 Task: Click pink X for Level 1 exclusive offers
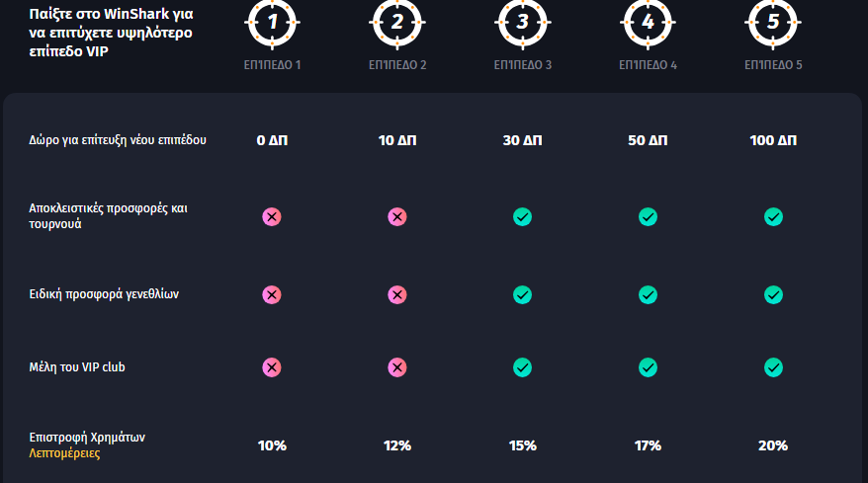272,216
